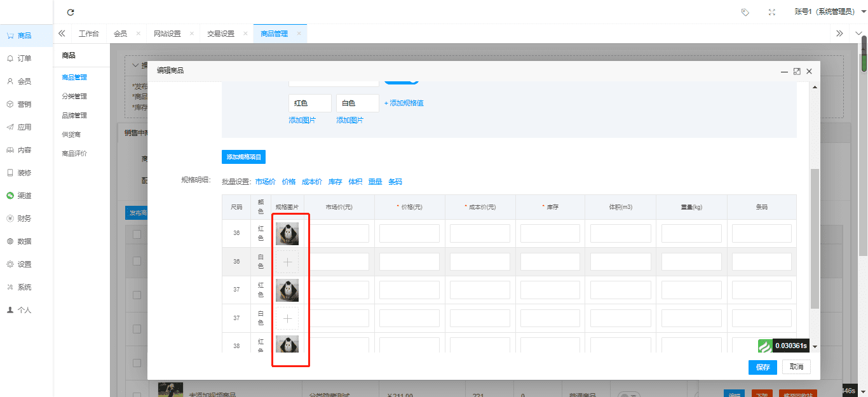Click the 价格 input for size 36 红色
868x397 pixels.
[409, 234]
